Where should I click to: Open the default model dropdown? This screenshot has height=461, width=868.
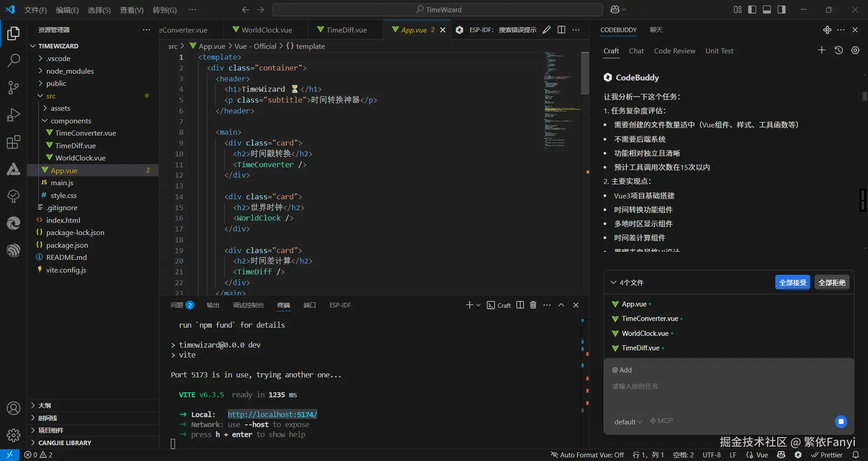(x=628, y=422)
